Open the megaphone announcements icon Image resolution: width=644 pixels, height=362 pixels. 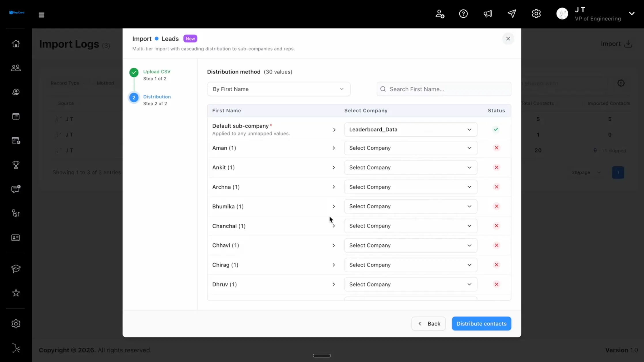488,14
